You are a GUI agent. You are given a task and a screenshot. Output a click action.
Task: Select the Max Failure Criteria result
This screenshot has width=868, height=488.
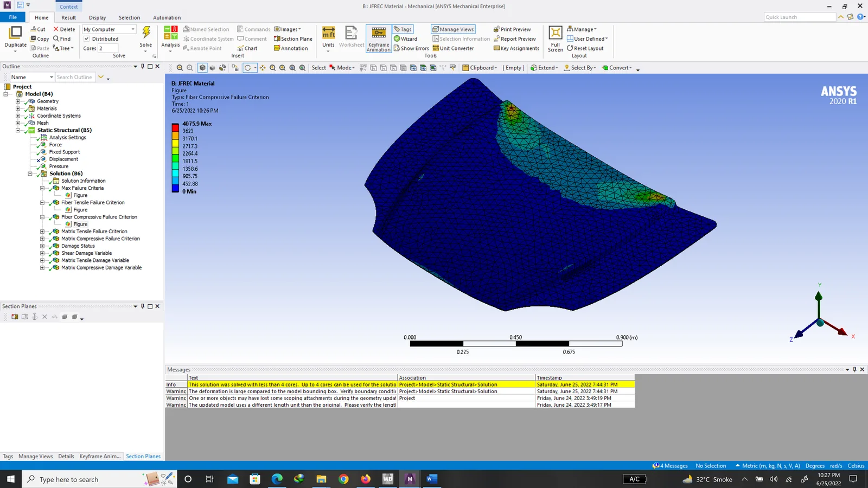(82, 188)
